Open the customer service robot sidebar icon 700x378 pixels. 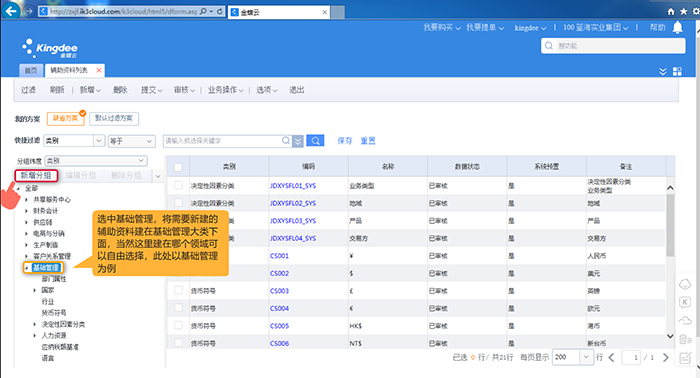coord(685,284)
